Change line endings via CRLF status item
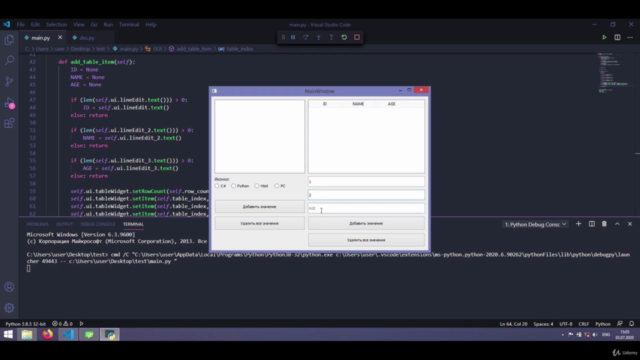This screenshot has width=640, height=360. (584, 324)
